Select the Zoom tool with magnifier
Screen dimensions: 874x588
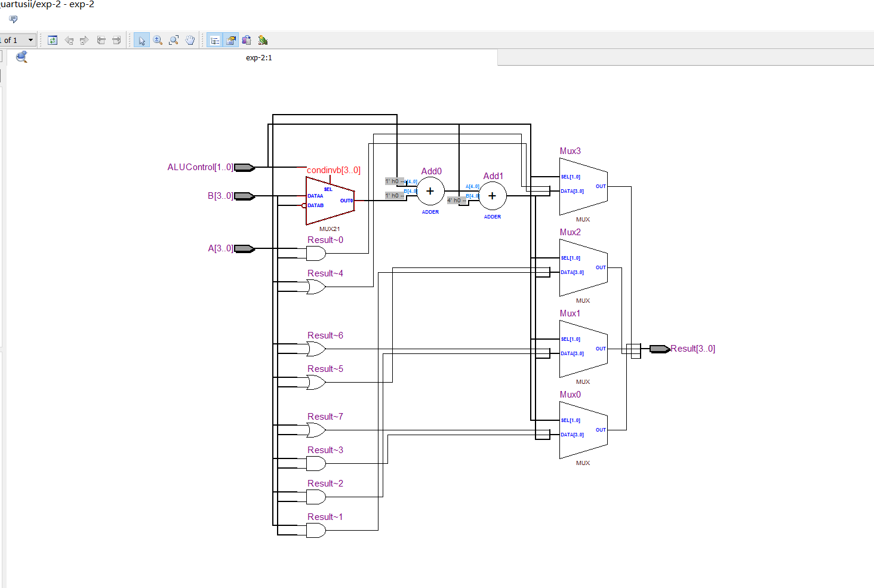[158, 40]
